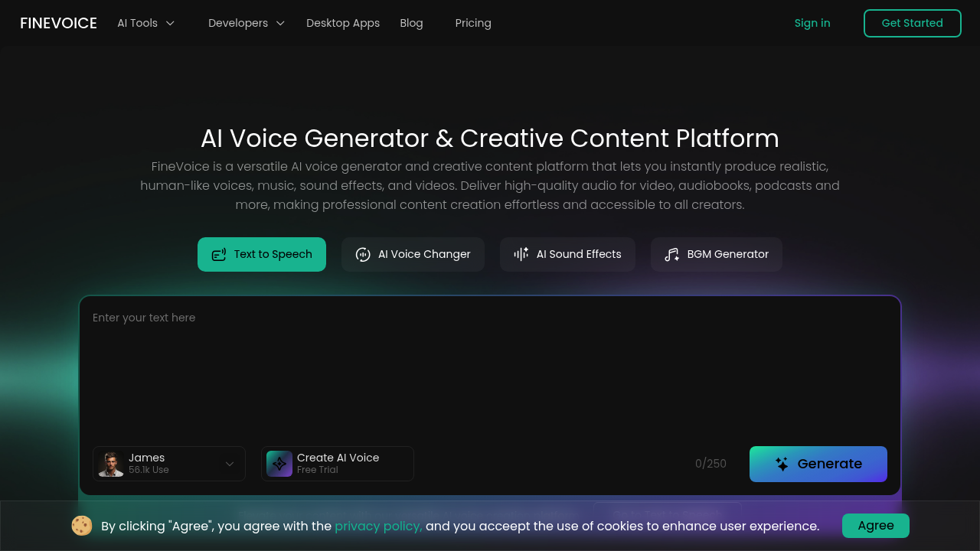Select the AI Sound Effects tool
The height and width of the screenshot is (551, 980).
[567, 254]
